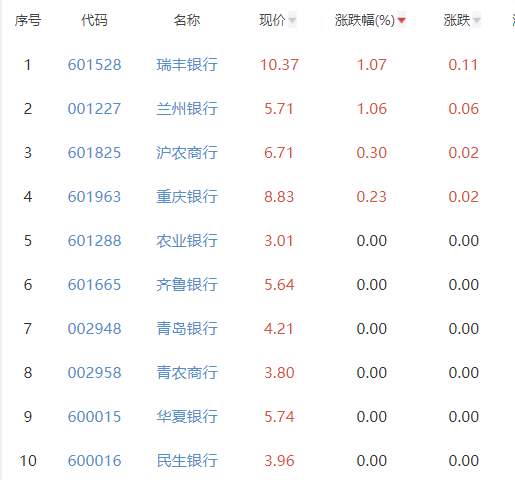Click 0.23 percent change value
This screenshot has width=515, height=480.
coord(372,197)
